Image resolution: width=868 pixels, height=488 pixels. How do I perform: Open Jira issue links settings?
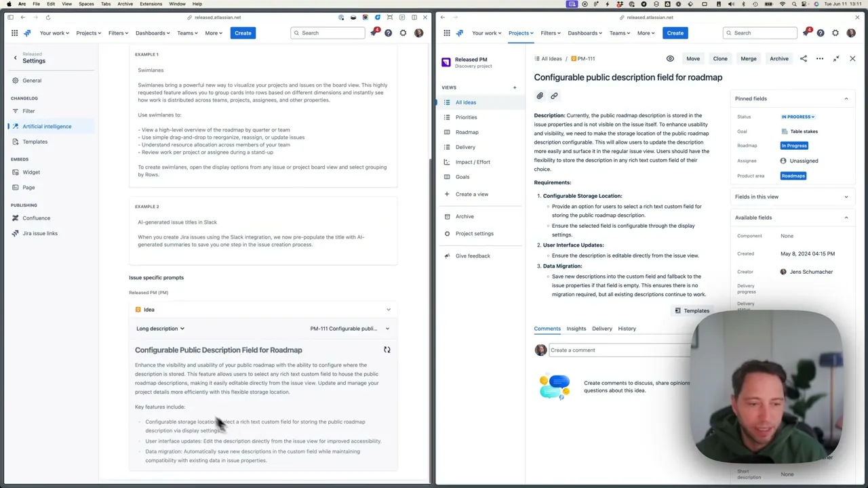[40, 233]
